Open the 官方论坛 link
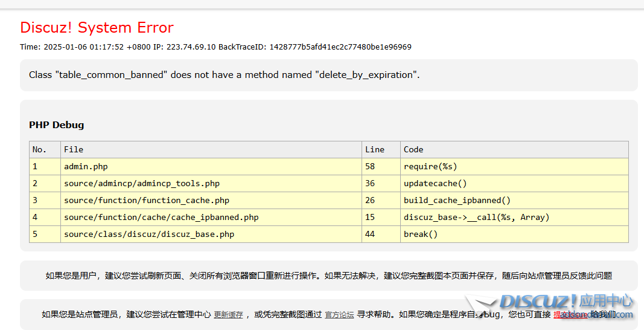644x330 pixels. pos(339,315)
